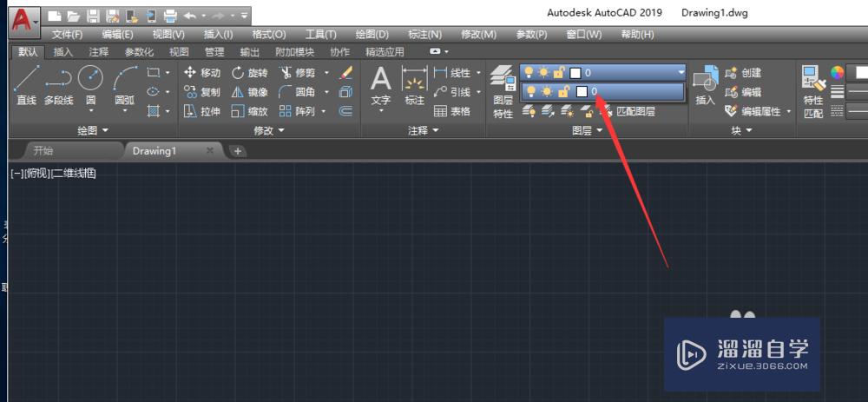Image resolution: width=868 pixels, height=402 pixels.
Task: Open 图层特性 (Layer Properties) manager
Action: pyautogui.click(x=503, y=91)
